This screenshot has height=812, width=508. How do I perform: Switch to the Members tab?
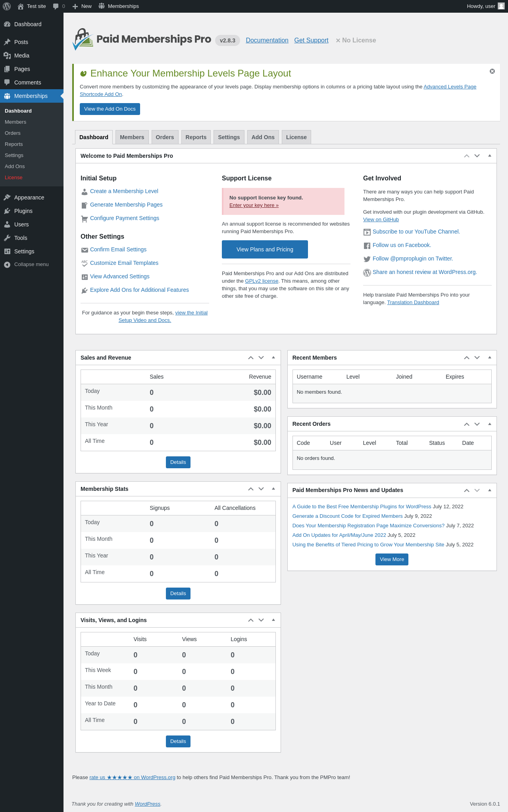click(132, 137)
